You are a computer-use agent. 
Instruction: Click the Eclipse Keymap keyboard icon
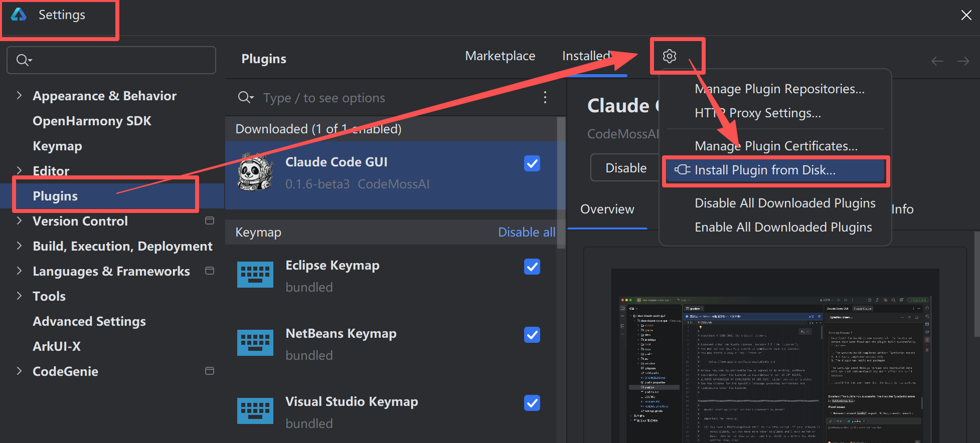click(255, 275)
